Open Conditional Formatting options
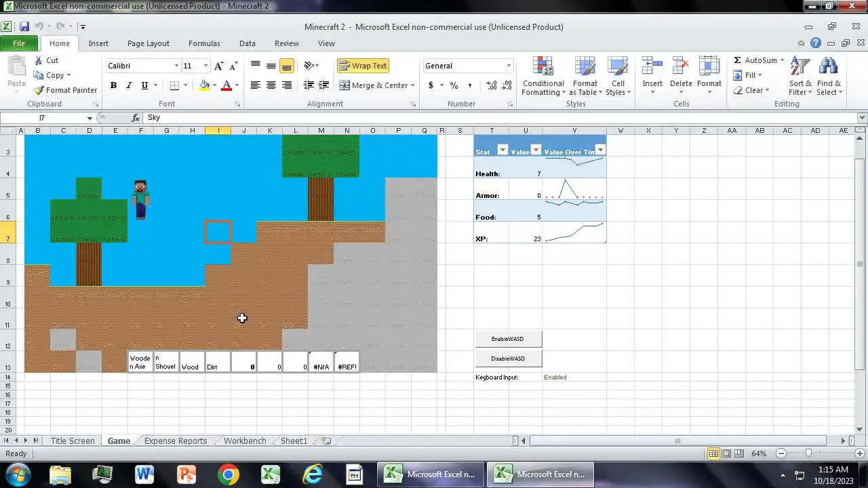This screenshot has height=488, width=868. click(543, 76)
